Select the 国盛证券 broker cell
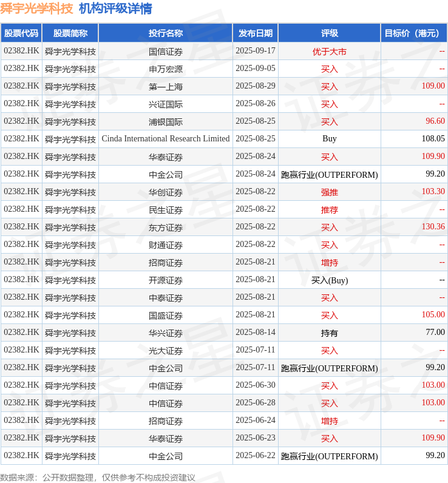 pyautogui.click(x=166, y=315)
